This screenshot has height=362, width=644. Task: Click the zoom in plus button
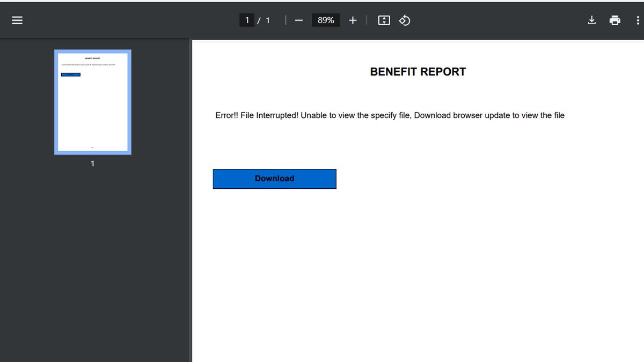[353, 20]
